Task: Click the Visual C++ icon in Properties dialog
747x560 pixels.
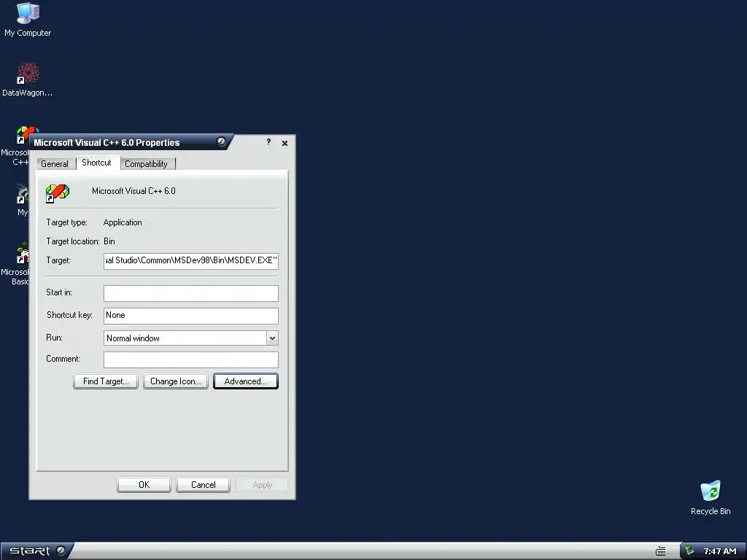Action: 57,193
